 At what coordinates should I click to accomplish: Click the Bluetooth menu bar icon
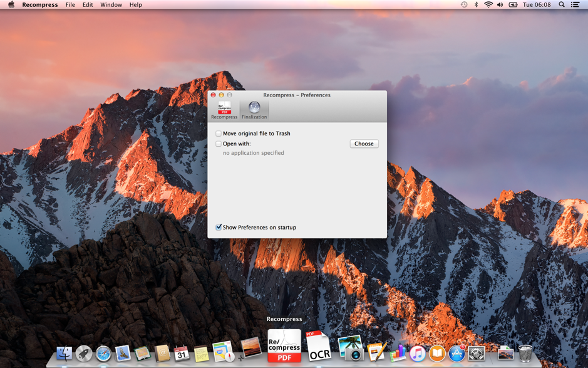[476, 4]
